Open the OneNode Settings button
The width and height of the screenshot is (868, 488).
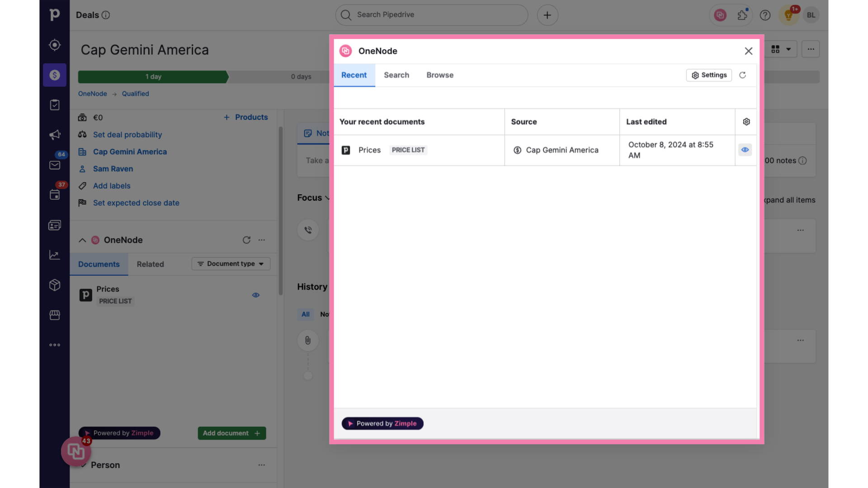(x=709, y=75)
